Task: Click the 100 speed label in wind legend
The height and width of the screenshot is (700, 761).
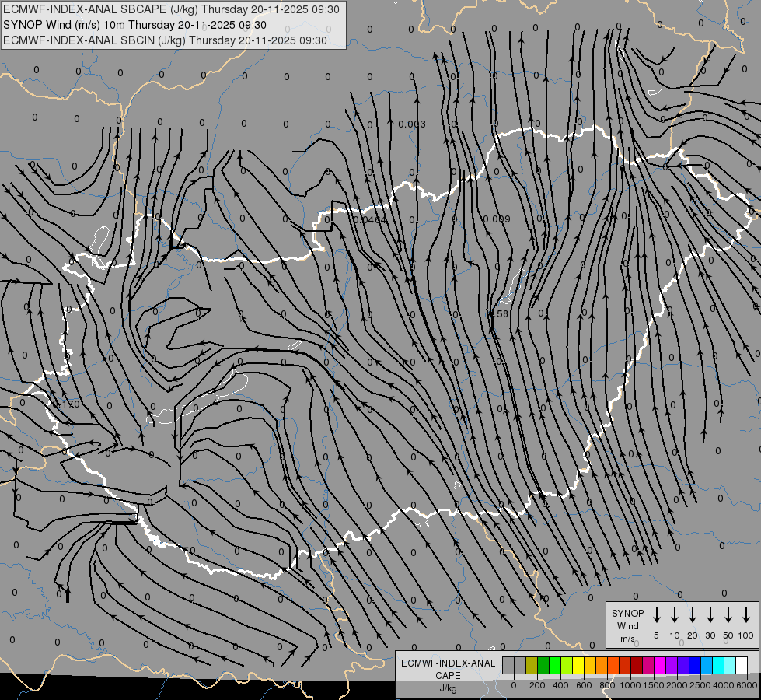Action: pyautogui.click(x=746, y=635)
